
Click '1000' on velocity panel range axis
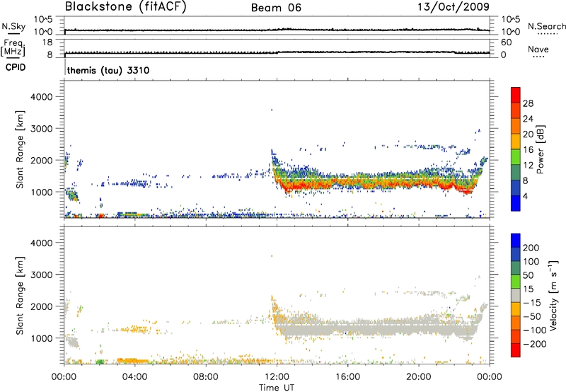pyautogui.click(x=42, y=338)
